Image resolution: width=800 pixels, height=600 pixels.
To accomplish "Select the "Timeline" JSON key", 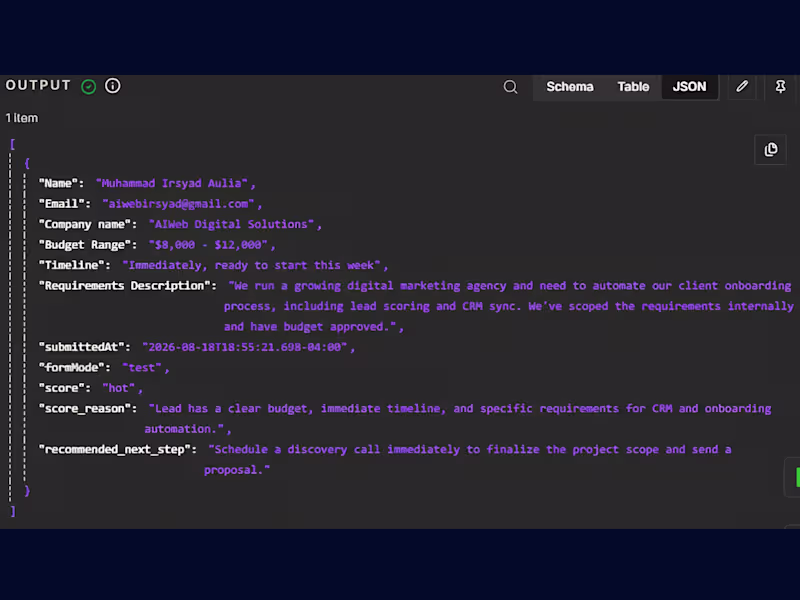I will tap(71, 265).
